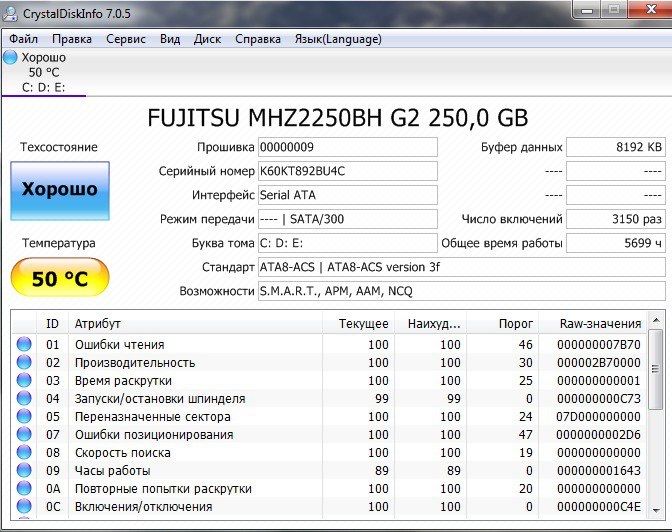Select the Время раскрутки attribute text
Screen dimensions: 672x532
(x=123, y=381)
